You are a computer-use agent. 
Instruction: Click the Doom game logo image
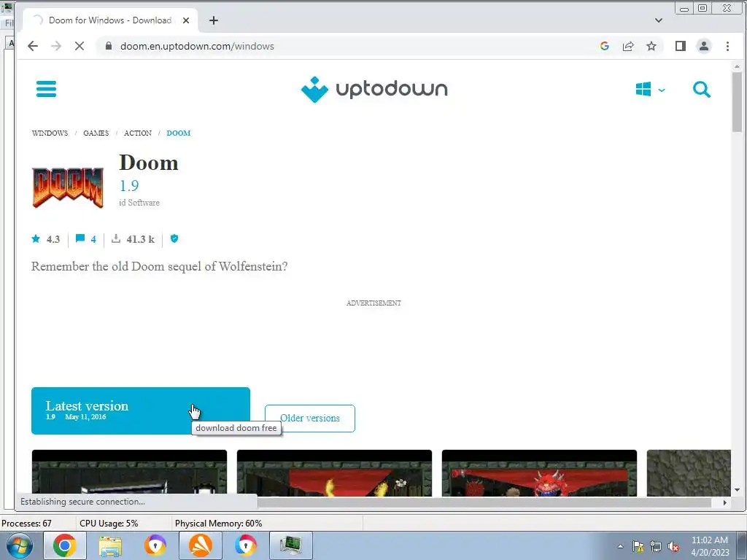[x=68, y=187]
